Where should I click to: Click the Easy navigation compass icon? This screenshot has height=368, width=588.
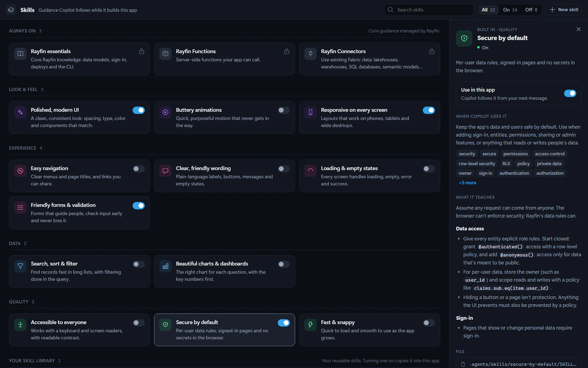[x=20, y=171]
